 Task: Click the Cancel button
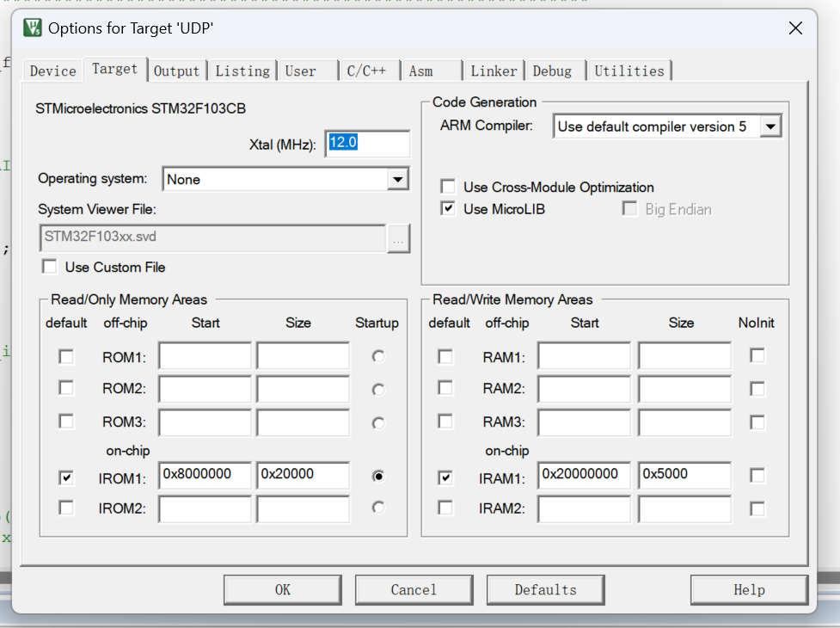(414, 590)
